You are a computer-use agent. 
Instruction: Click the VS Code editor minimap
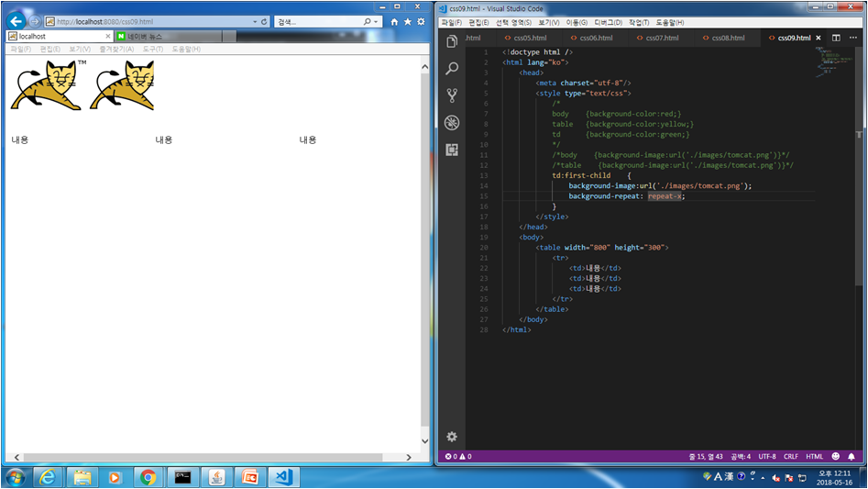[x=833, y=61]
